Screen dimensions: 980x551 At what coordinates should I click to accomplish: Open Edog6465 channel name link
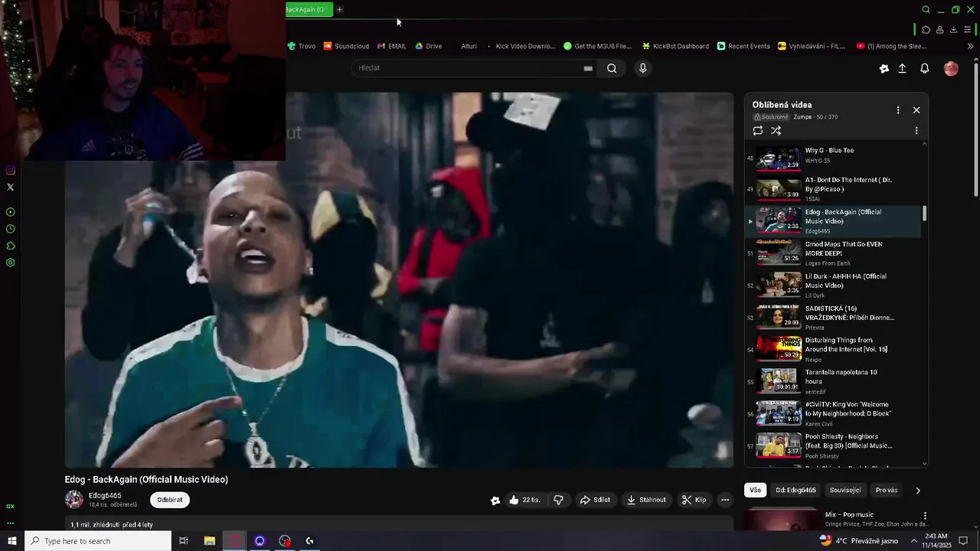[x=105, y=495]
